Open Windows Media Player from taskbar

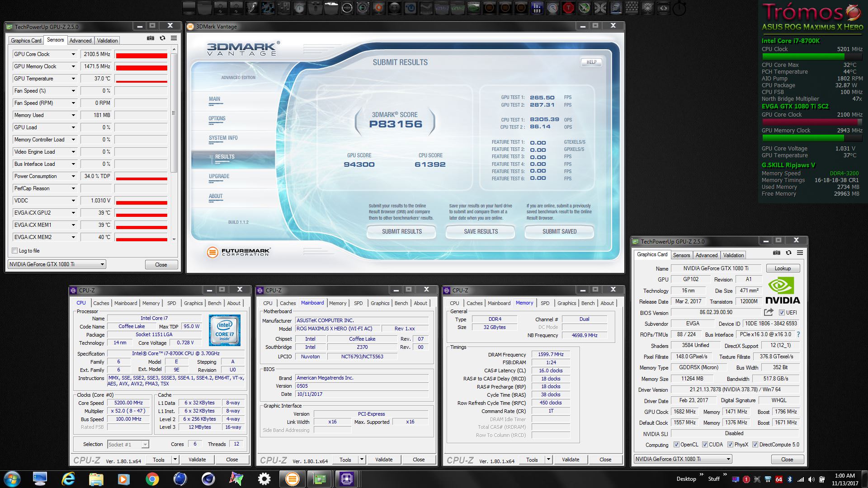123,479
